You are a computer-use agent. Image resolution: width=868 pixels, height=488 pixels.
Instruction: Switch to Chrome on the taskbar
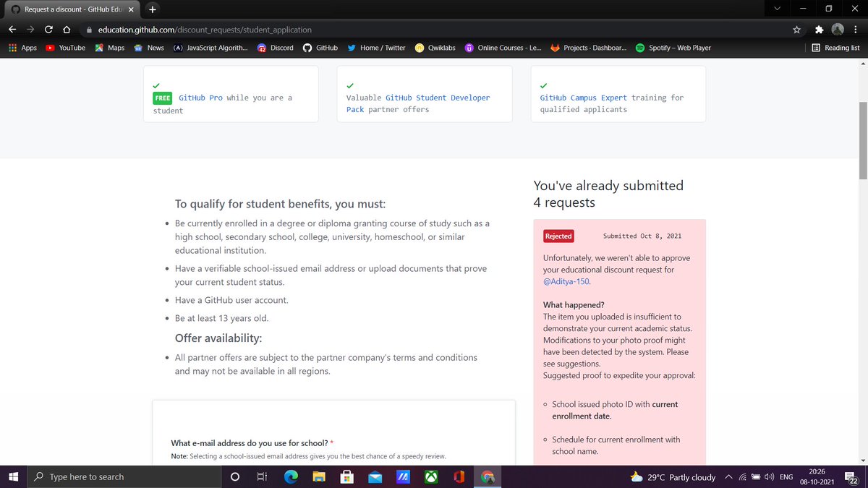(488, 476)
